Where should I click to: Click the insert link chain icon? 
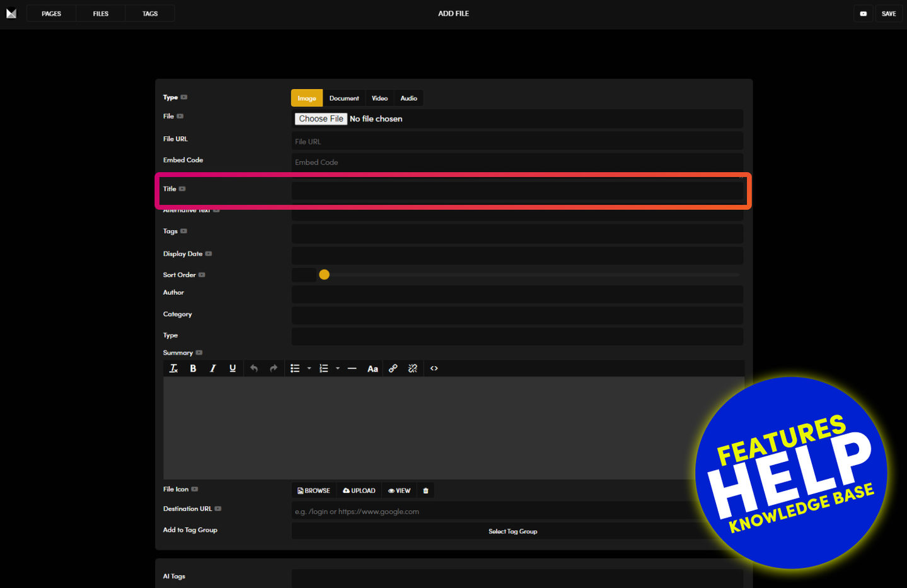393,369
